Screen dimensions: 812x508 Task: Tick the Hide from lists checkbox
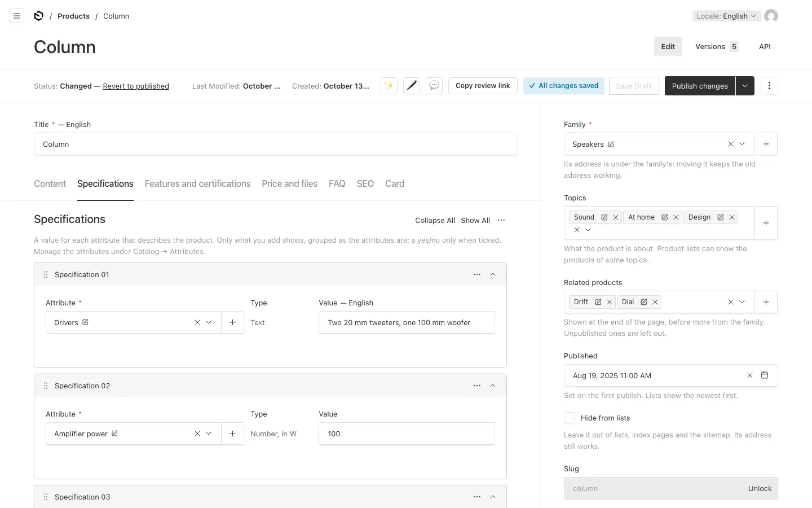pyautogui.click(x=570, y=418)
